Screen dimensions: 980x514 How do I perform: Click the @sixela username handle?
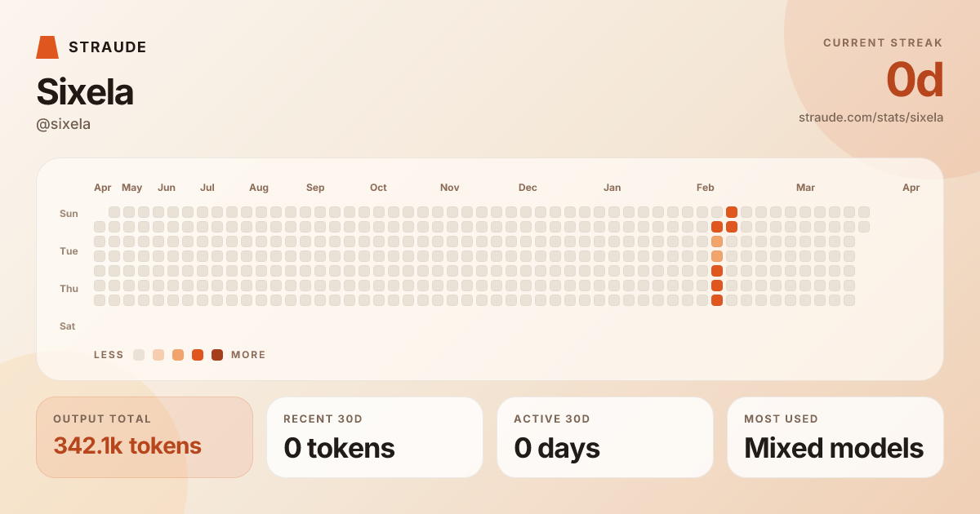pos(64,124)
